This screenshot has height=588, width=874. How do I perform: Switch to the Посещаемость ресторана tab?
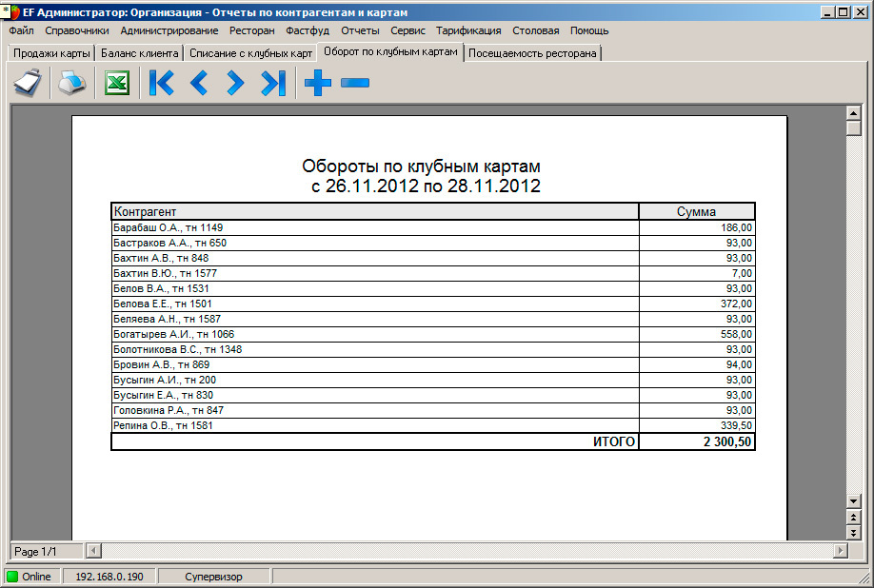pos(532,53)
